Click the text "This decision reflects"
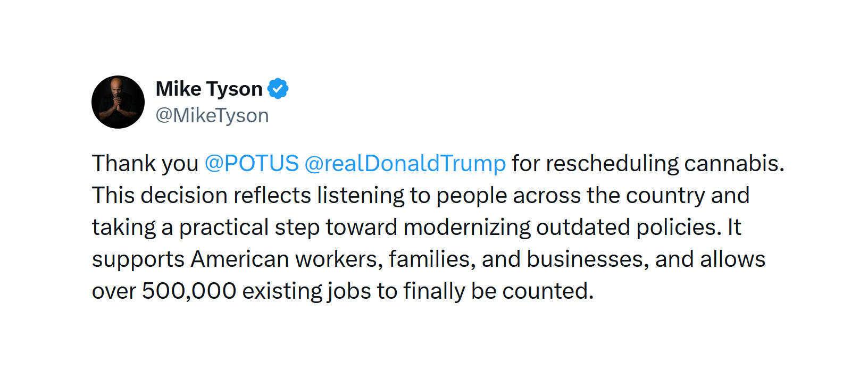 pos(201,195)
